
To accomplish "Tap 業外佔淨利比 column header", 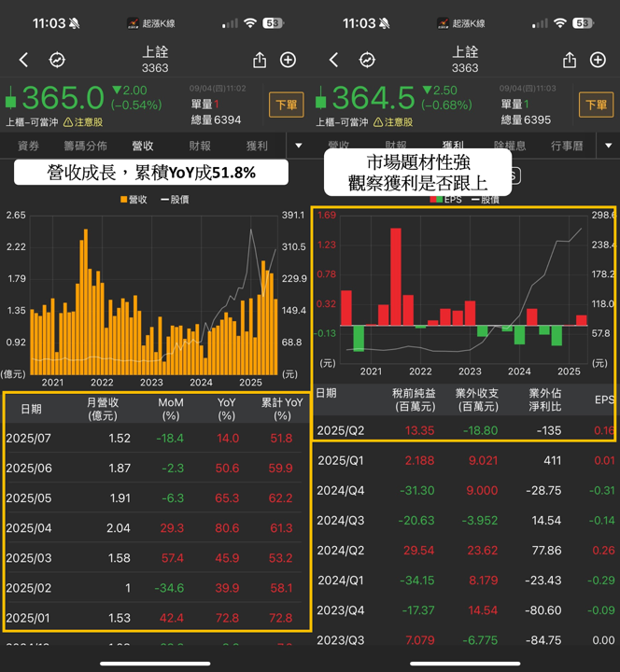I will pos(545,399).
